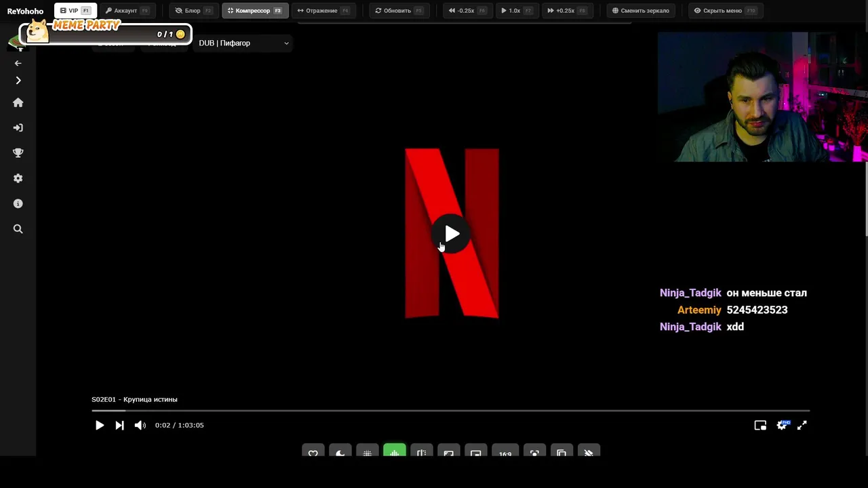The image size is (868, 488).
Task: Click chat message xdd
Action: (735, 327)
